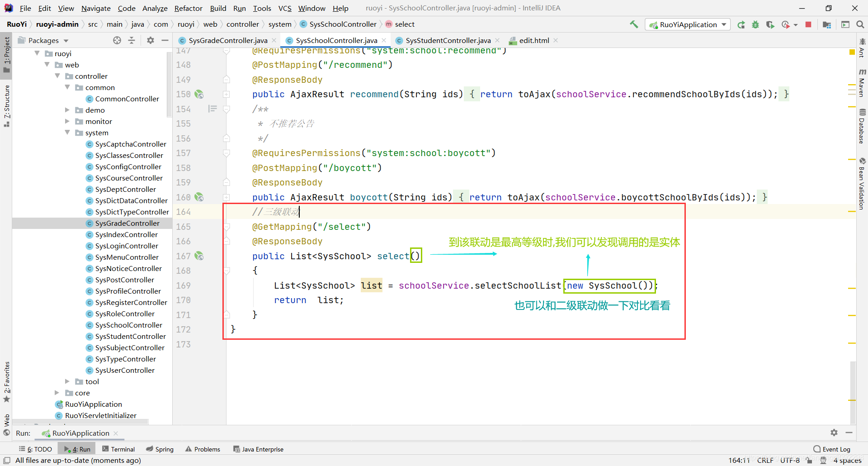Screen dimensions: 868x466
Task: Click the 4 spaces indent status item
Action: (x=847, y=460)
